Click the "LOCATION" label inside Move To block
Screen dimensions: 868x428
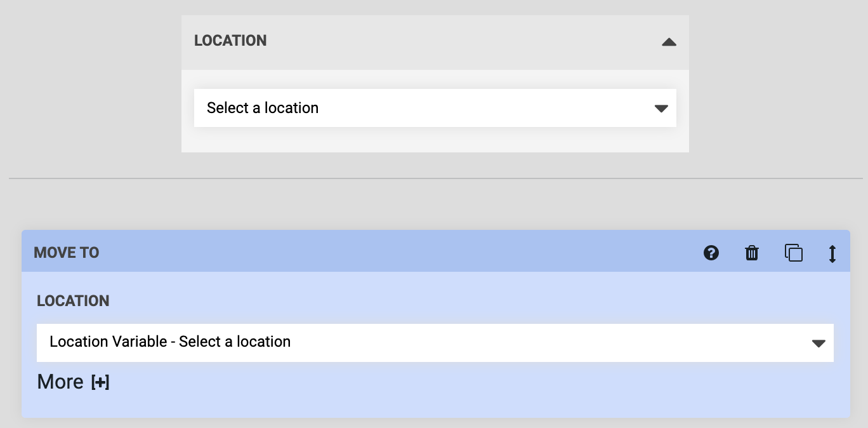73,301
